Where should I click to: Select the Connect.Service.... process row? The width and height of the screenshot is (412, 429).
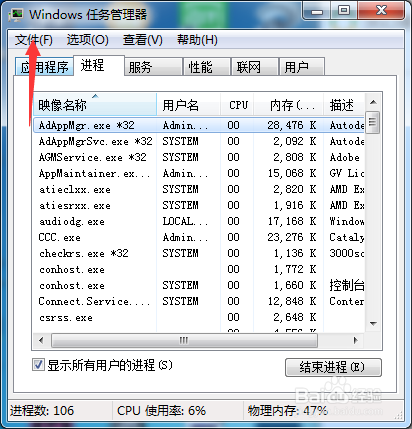[199, 301]
